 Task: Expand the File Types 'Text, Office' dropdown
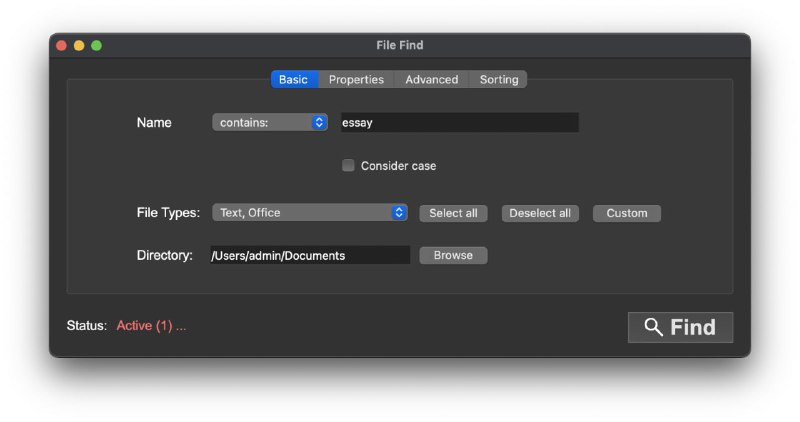tap(309, 213)
